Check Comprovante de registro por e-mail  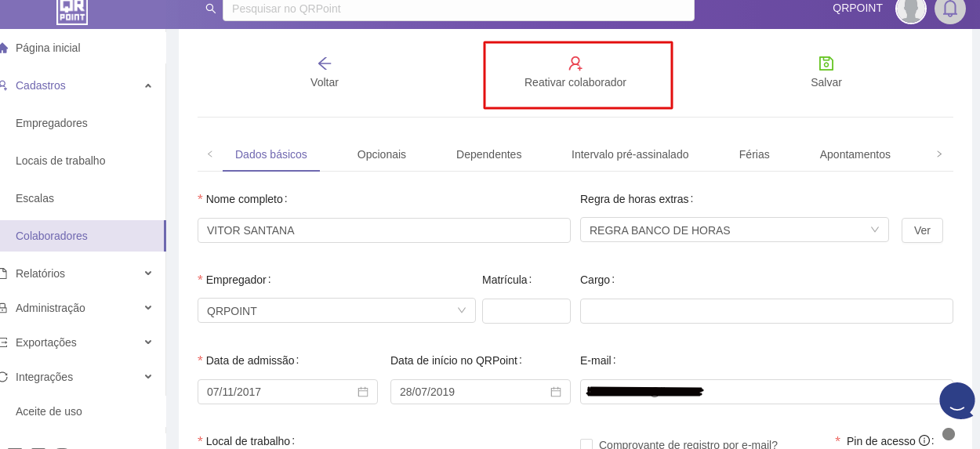(x=586, y=444)
